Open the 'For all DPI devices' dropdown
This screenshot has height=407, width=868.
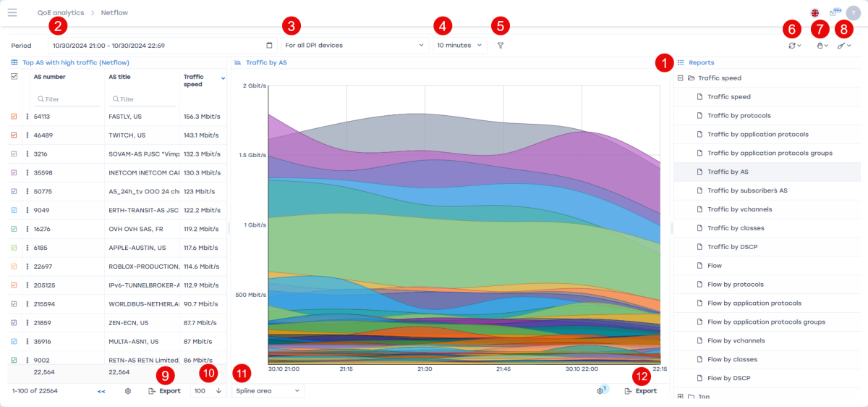[354, 45]
